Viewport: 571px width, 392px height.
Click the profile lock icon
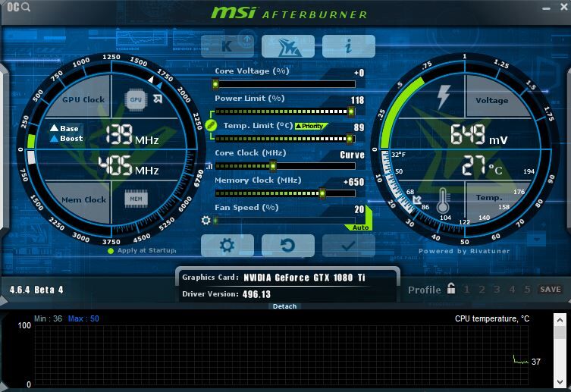coord(451,288)
